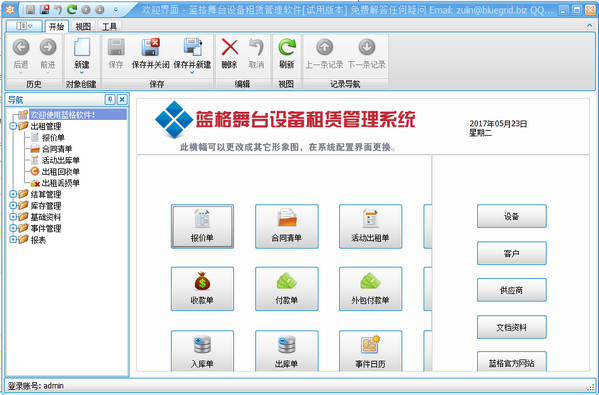This screenshot has width=599, height=395.
Task: Open the 活动出租单 rental tile
Action: (x=371, y=226)
